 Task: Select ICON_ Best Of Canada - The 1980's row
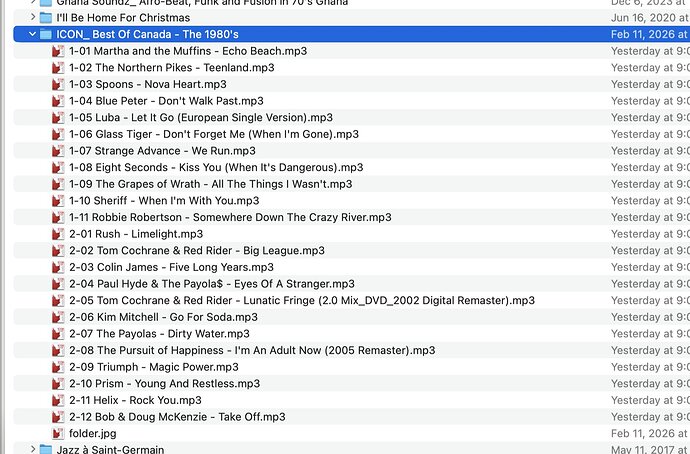[352, 34]
